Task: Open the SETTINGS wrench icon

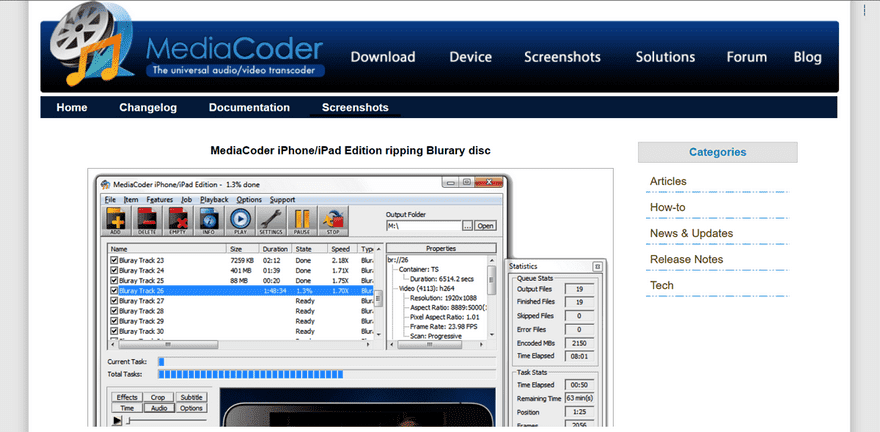Action: pos(271,221)
